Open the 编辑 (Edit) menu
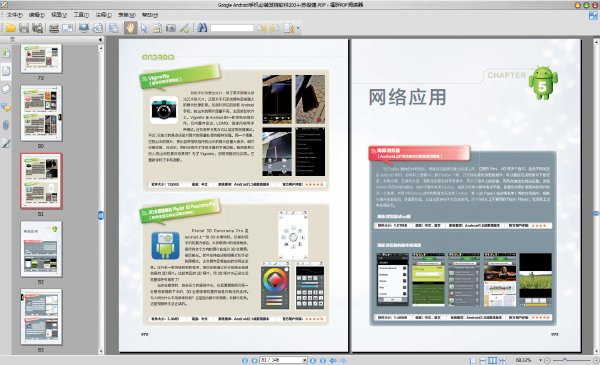 pyautogui.click(x=37, y=15)
